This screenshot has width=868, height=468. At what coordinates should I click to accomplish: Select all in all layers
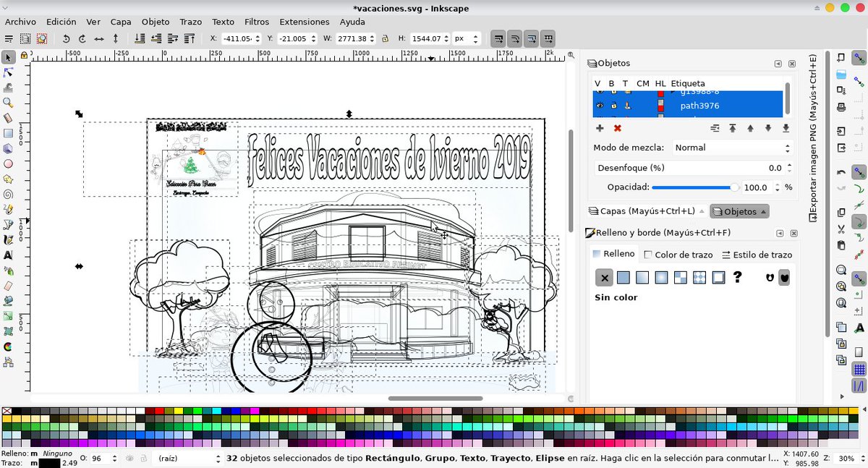tap(25, 38)
